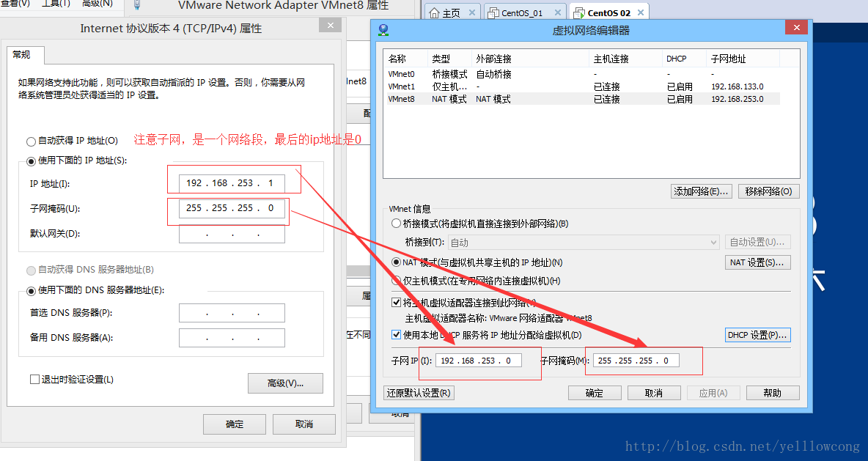Screen dimensions: 868x461
Task: Close the 虚拟网络编辑器 window
Action: pos(797,27)
